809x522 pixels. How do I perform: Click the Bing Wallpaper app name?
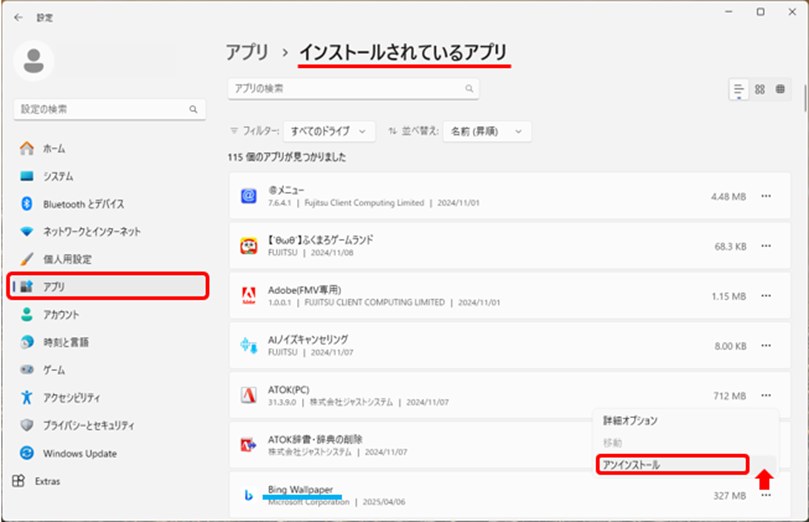300,490
